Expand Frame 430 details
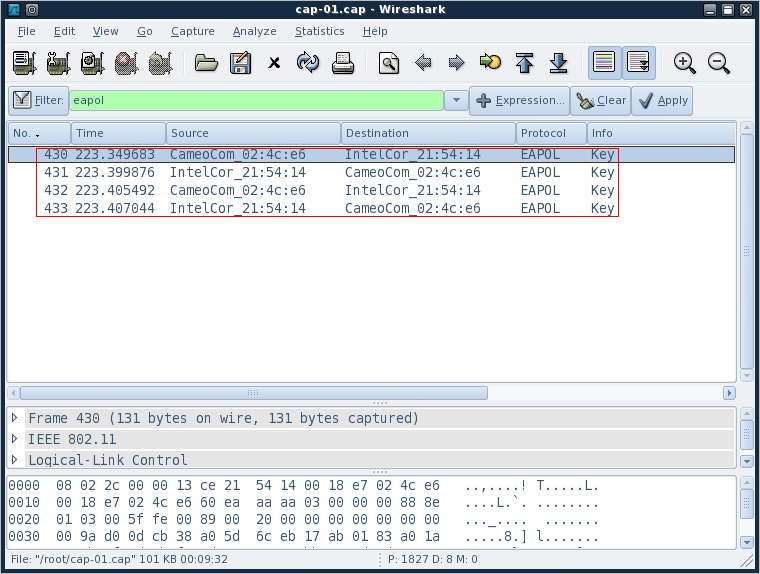Image resolution: width=760 pixels, height=574 pixels. [x=15, y=418]
